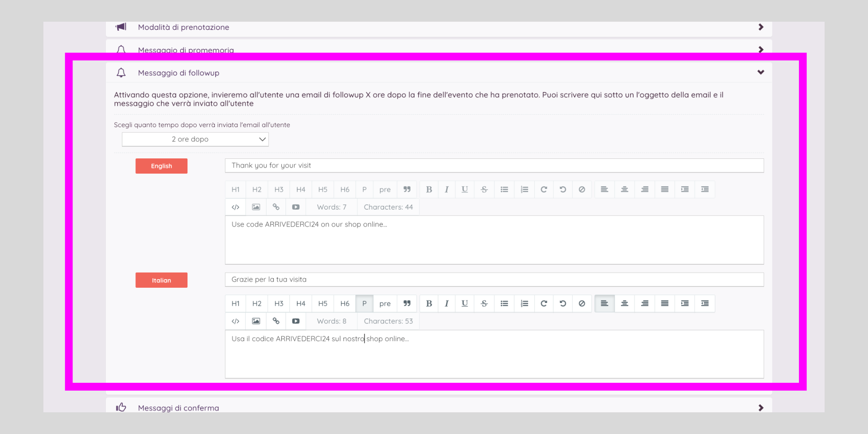
Task: Expand the Messaggi di conferma section arrow
Action: pos(761,408)
